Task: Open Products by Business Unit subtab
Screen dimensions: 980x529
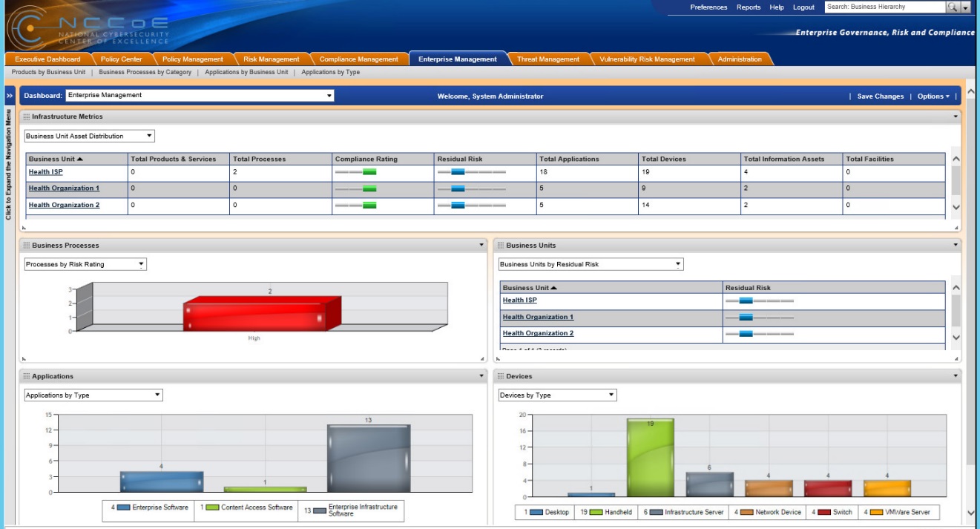Action: point(48,73)
